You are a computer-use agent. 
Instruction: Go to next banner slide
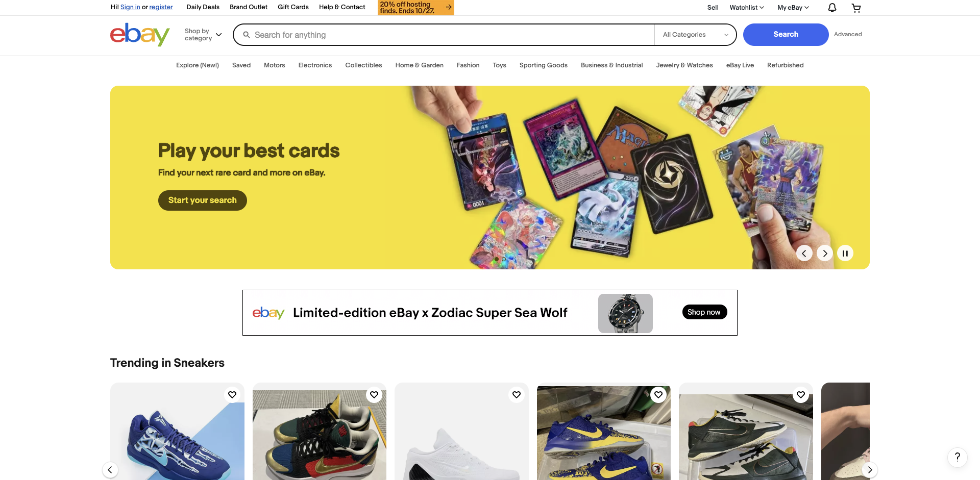coord(825,253)
